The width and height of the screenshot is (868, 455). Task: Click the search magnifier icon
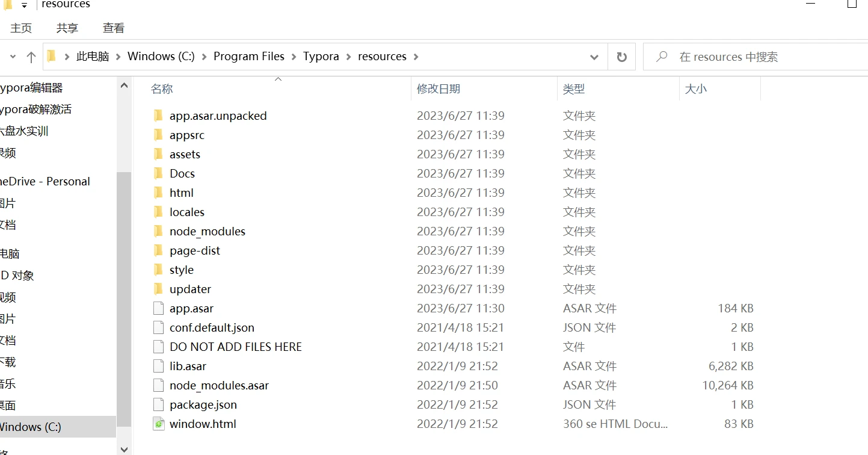pos(662,57)
